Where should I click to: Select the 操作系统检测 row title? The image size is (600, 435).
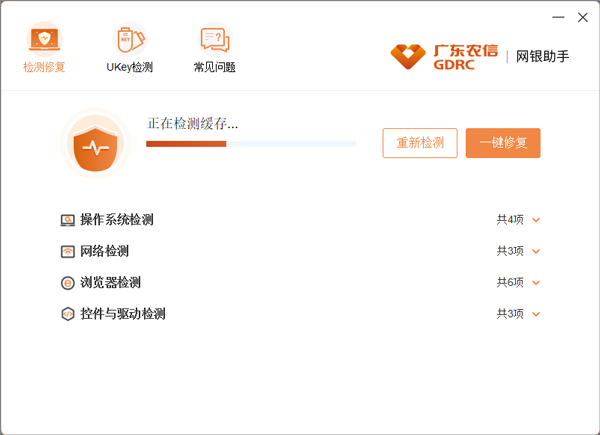pos(117,220)
